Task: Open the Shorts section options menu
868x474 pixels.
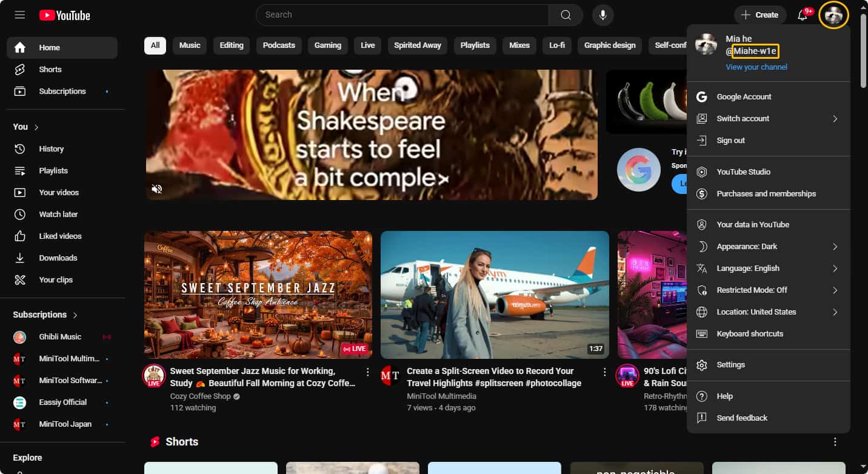Action: click(x=835, y=442)
